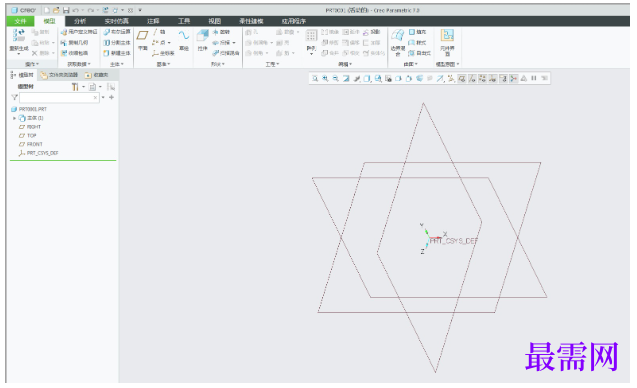This screenshot has height=388, width=637.
Task: Toggle datum plane display in graphics toolbar
Action: pyautogui.click(x=462, y=78)
